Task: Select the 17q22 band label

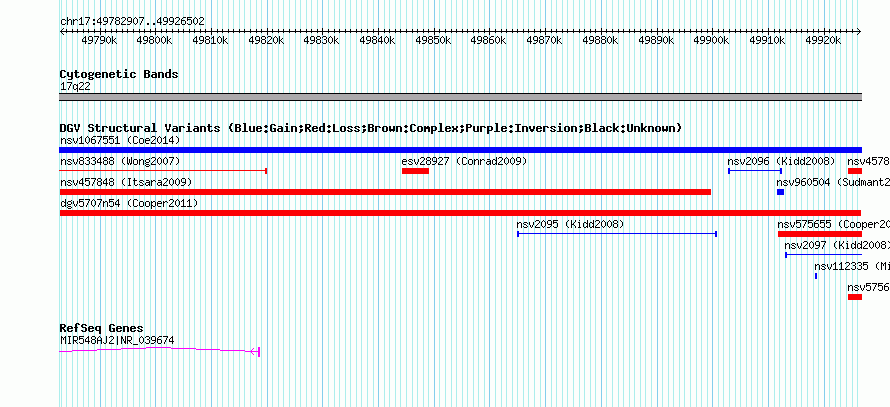Action: 75,87
